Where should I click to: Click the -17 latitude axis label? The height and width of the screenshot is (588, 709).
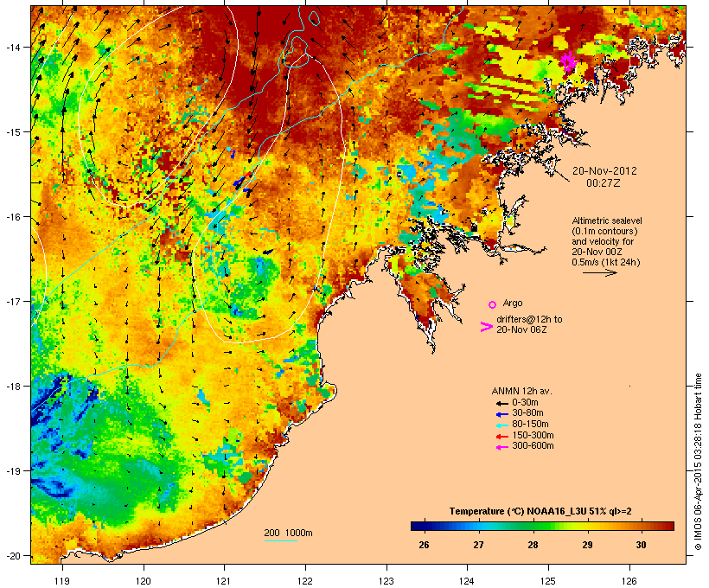click(12, 301)
